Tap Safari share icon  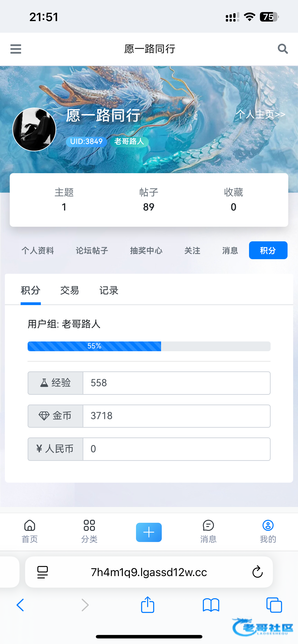pos(148,605)
